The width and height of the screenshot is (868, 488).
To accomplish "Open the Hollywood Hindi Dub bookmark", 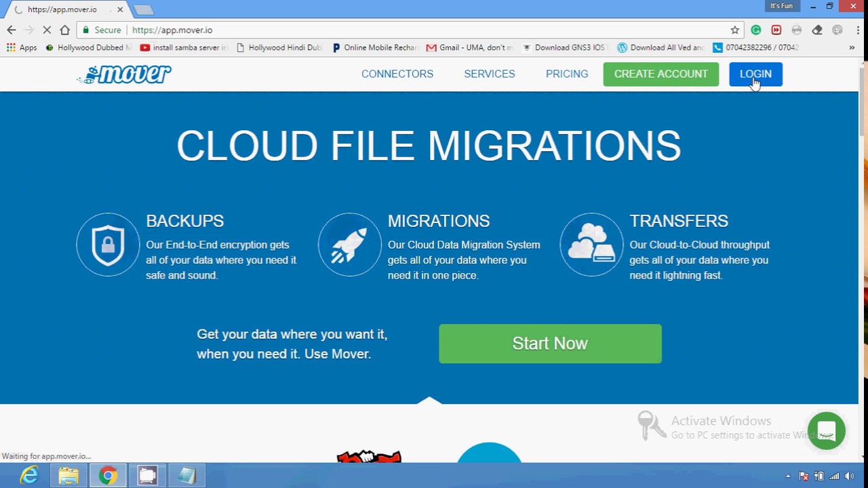I will point(279,47).
